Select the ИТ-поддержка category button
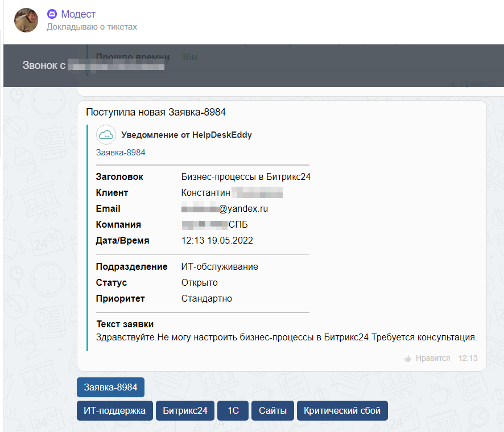Image resolution: width=504 pixels, height=432 pixels. (115, 410)
